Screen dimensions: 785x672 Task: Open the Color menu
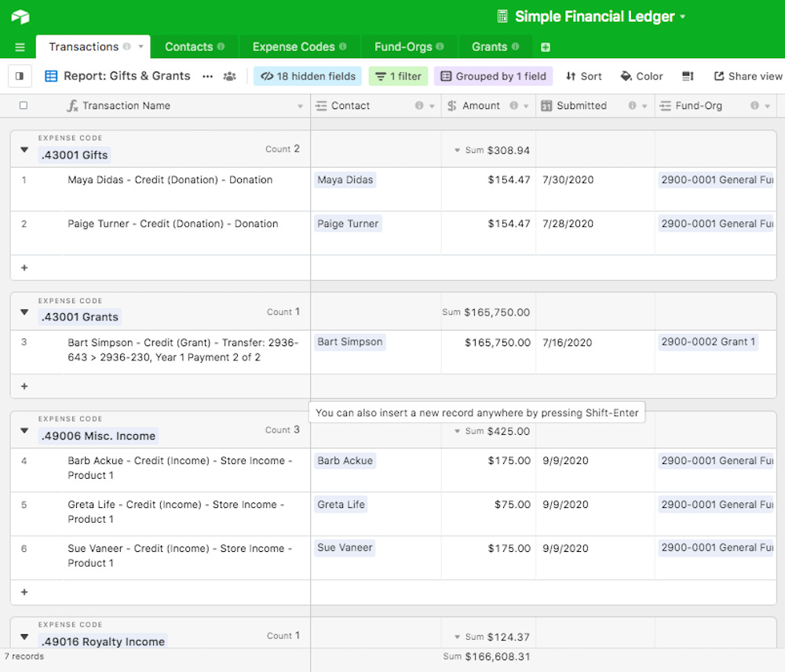coord(642,76)
